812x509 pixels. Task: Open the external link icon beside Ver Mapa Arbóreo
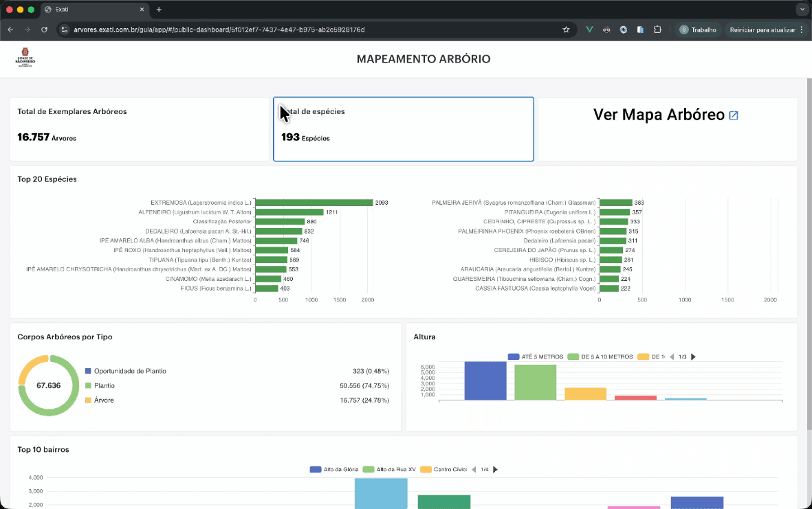(734, 115)
